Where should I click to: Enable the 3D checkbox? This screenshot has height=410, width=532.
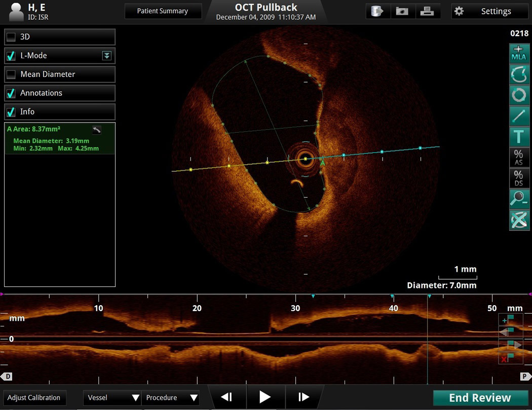(11, 37)
